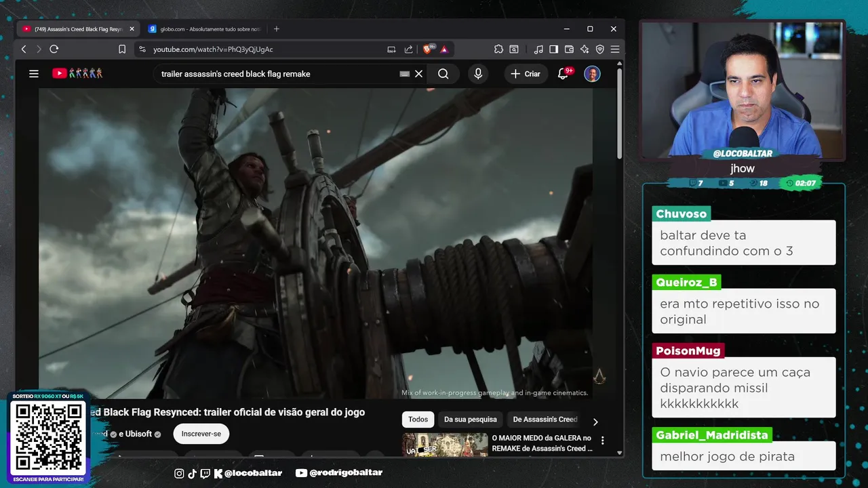
Task: Start voice search with the microphone
Action: tap(478, 74)
